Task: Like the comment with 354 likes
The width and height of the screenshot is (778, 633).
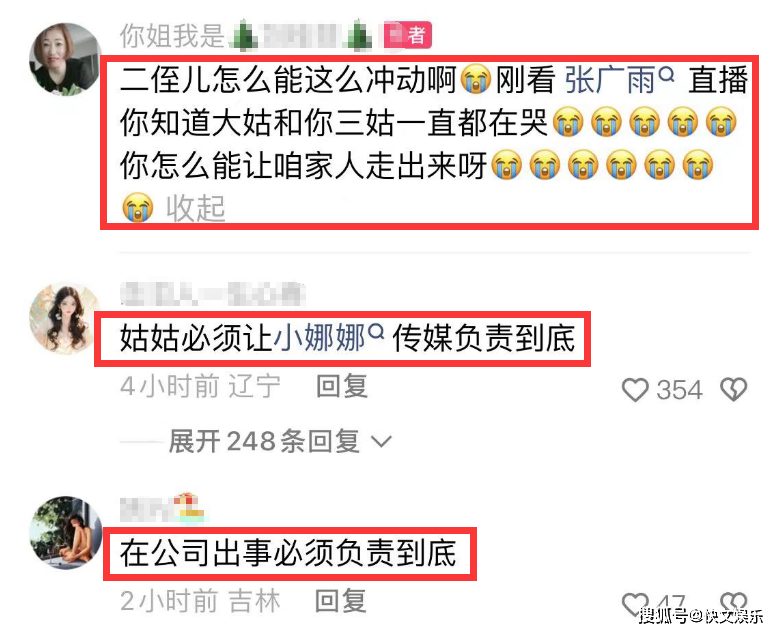Action: tap(635, 389)
